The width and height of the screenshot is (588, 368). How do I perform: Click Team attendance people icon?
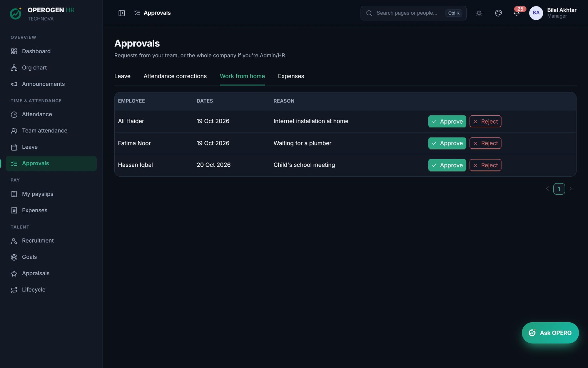[x=14, y=131]
